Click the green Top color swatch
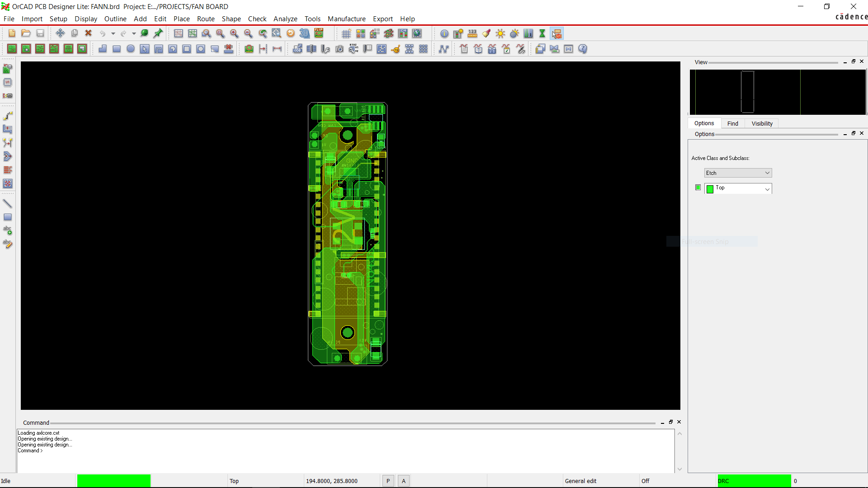Screen dimensions: 868x488 click(710, 189)
